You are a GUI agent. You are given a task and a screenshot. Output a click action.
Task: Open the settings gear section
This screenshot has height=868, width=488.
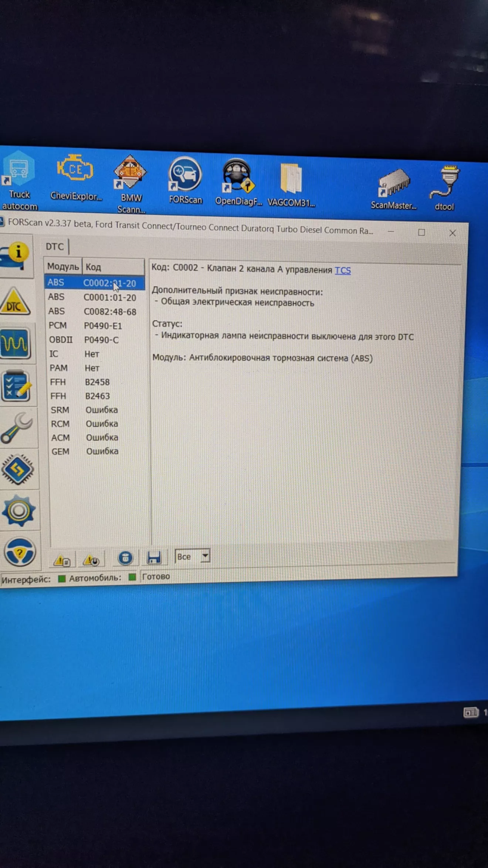(x=18, y=511)
